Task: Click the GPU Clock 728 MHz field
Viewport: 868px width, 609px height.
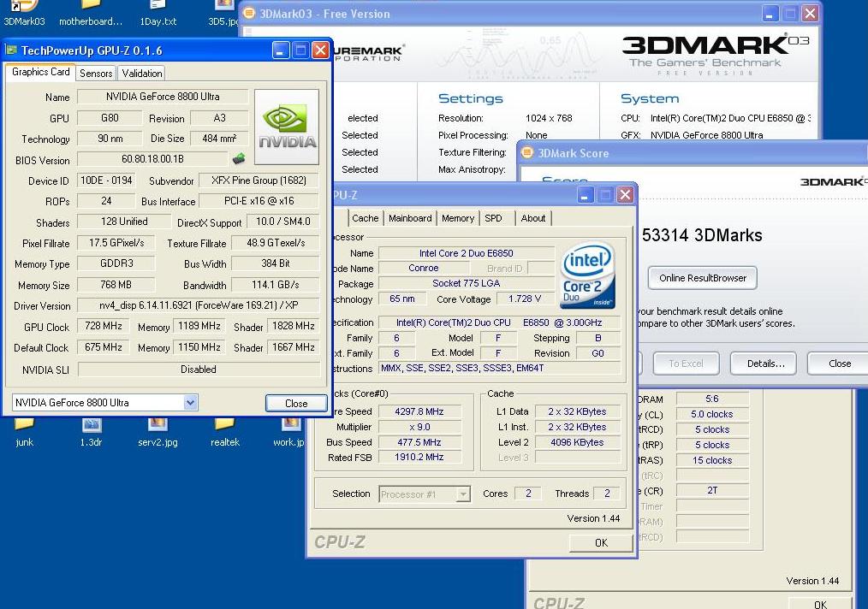Action: click(104, 327)
